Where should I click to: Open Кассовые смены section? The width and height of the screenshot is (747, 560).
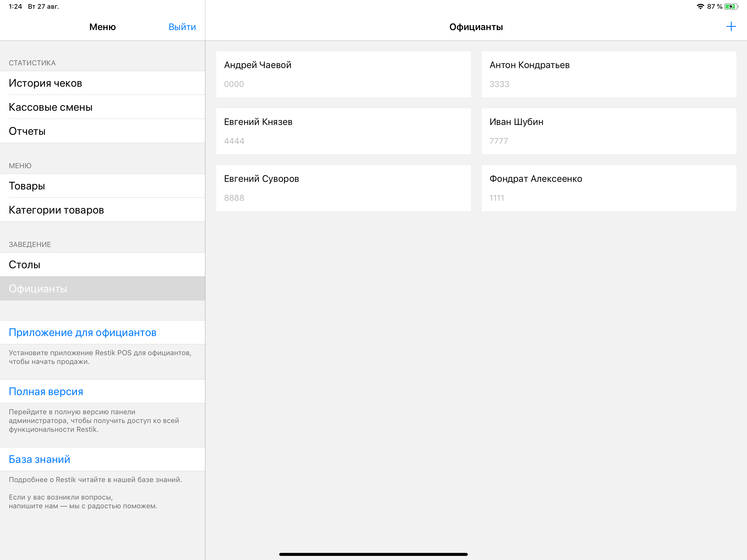[x=102, y=107]
